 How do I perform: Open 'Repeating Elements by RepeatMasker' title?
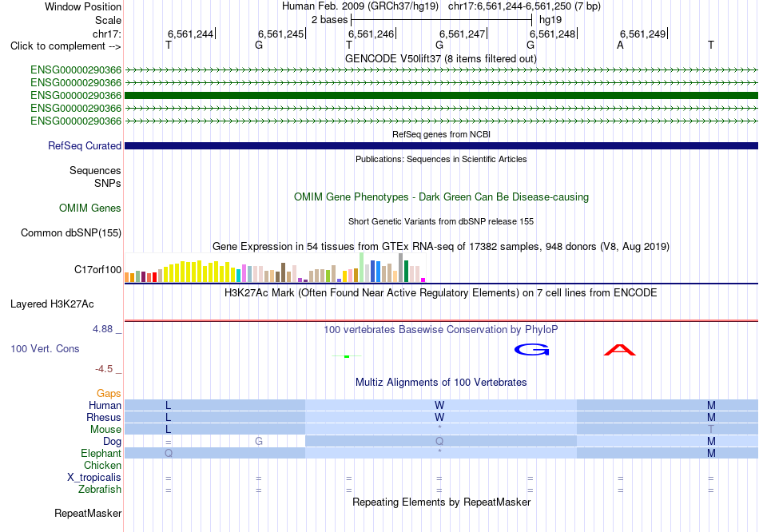(x=441, y=502)
